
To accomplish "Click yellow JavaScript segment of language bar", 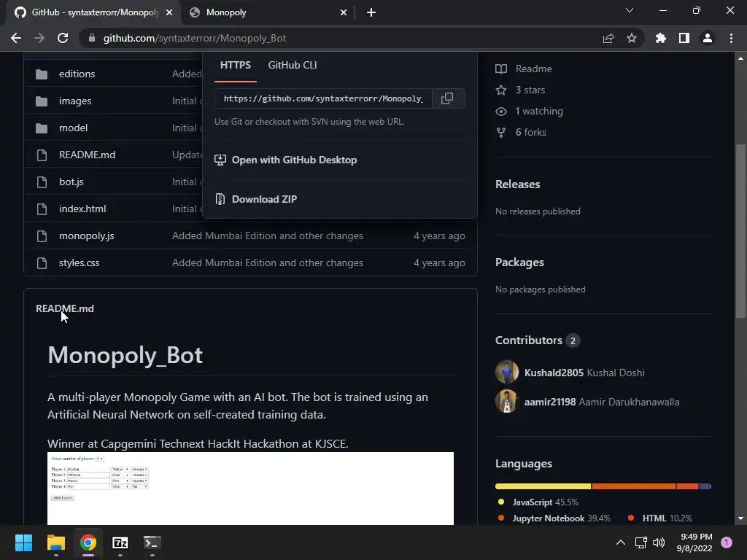I will click(x=543, y=486).
